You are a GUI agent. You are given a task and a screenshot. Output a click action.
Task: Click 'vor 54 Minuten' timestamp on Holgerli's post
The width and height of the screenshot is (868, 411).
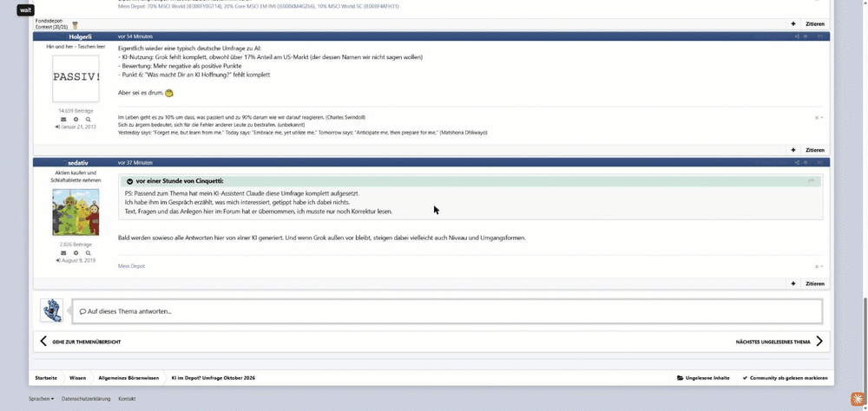point(135,36)
